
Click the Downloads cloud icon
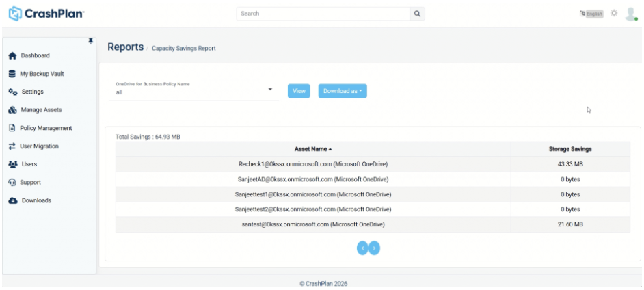[x=13, y=200]
